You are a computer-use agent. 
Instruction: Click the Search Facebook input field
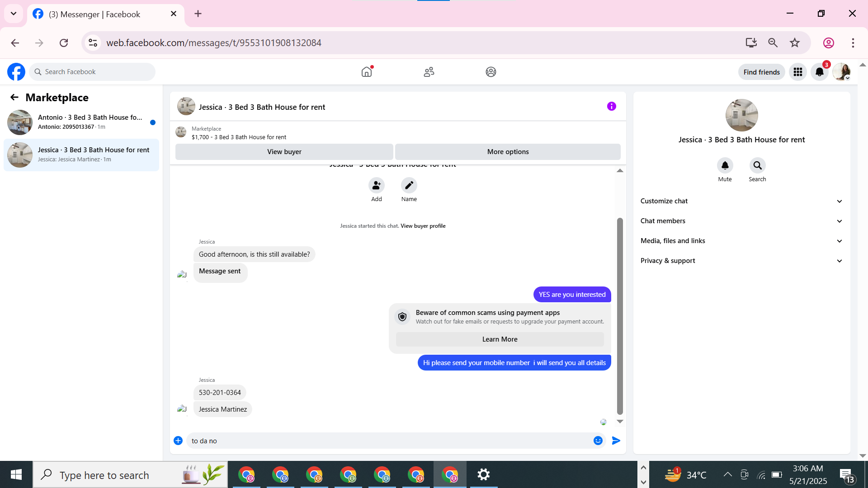click(x=92, y=72)
